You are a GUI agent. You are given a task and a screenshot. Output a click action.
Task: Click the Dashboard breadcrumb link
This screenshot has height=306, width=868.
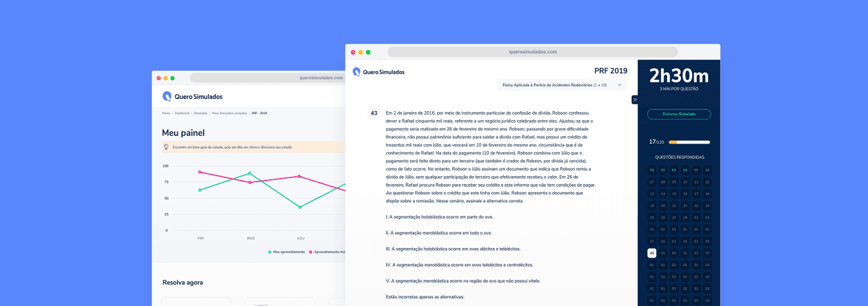tap(181, 113)
